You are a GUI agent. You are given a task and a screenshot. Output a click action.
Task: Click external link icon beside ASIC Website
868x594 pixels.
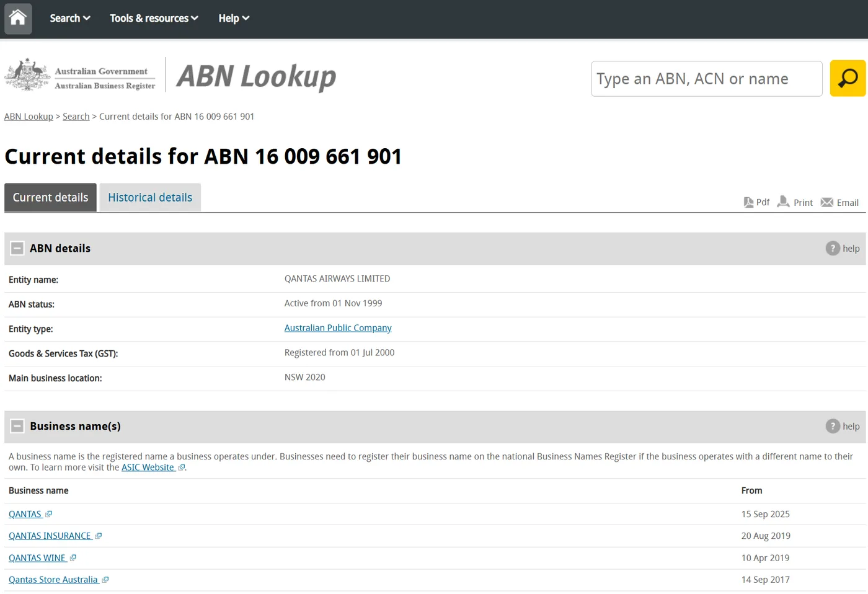coord(181,468)
